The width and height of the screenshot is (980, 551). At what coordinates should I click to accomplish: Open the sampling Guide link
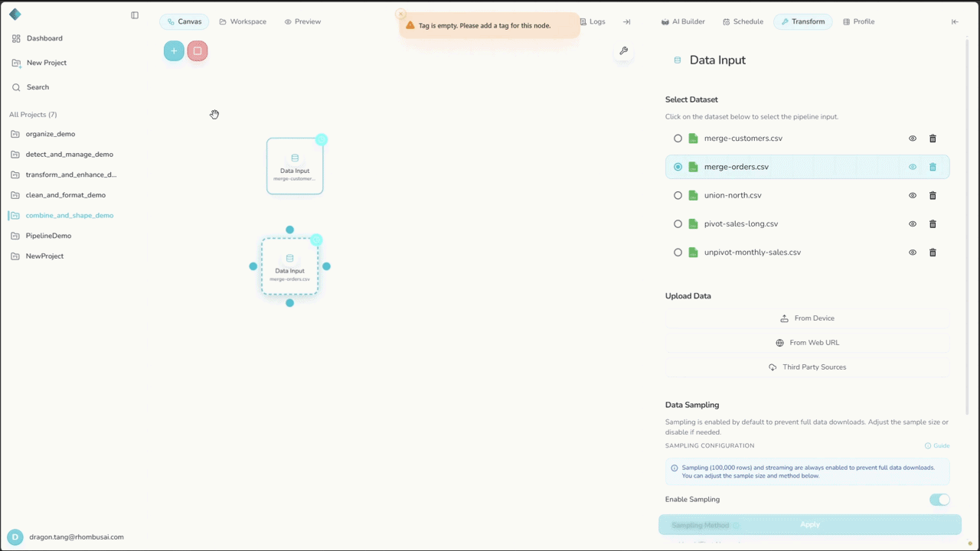(x=937, y=445)
